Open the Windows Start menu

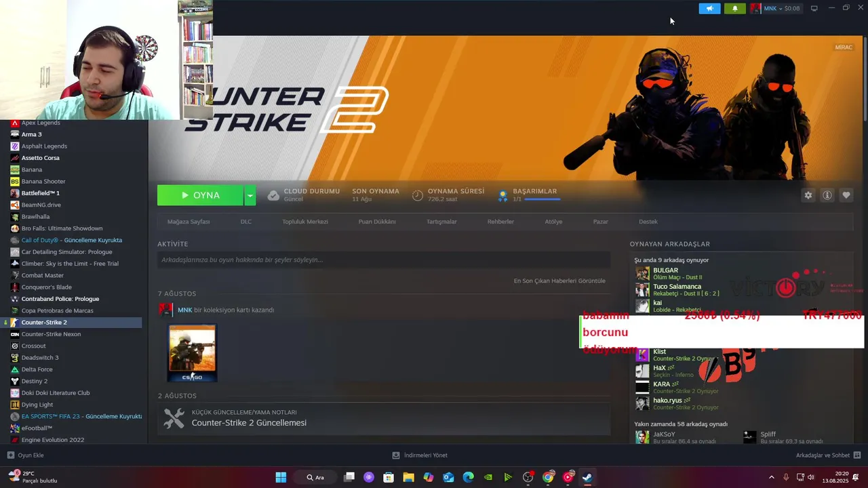pyautogui.click(x=281, y=477)
